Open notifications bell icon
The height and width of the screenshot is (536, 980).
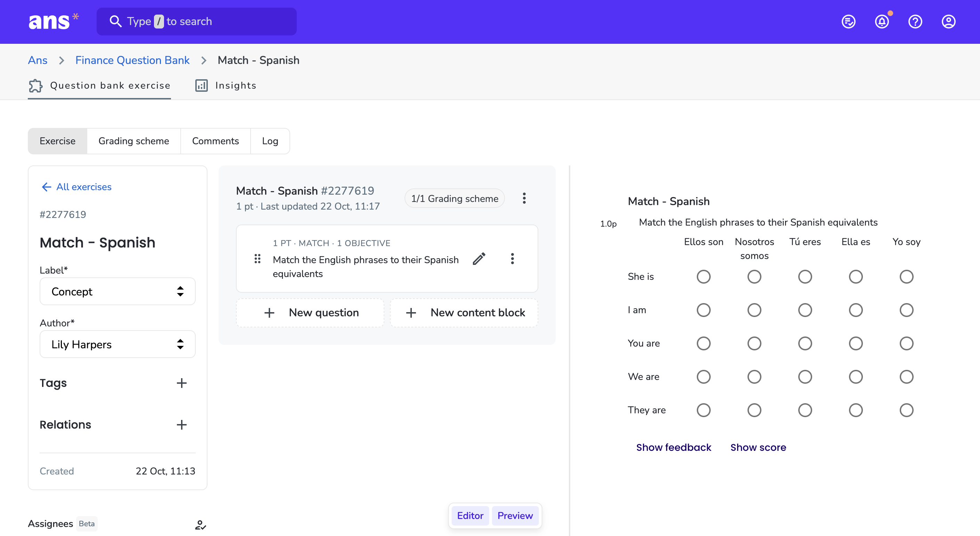882,21
